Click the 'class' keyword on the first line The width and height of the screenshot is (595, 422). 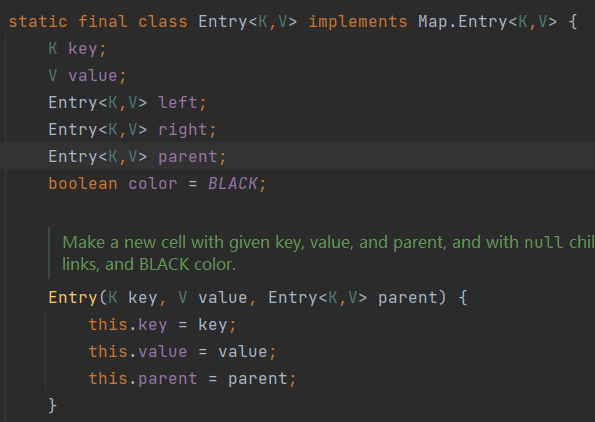coord(163,22)
